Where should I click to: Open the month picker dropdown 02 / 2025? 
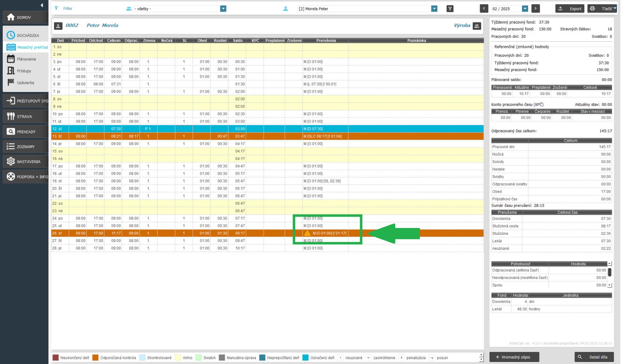pyautogui.click(x=525, y=9)
